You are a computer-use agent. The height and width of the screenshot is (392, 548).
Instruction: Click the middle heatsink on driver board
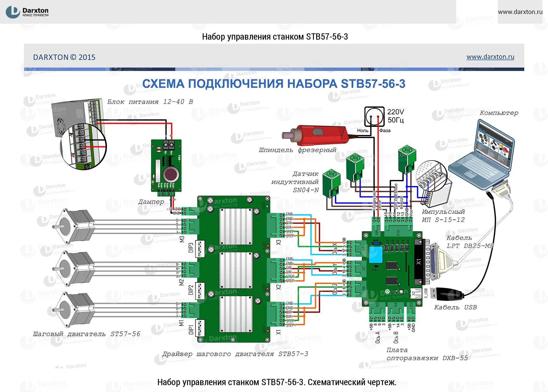[236, 270]
